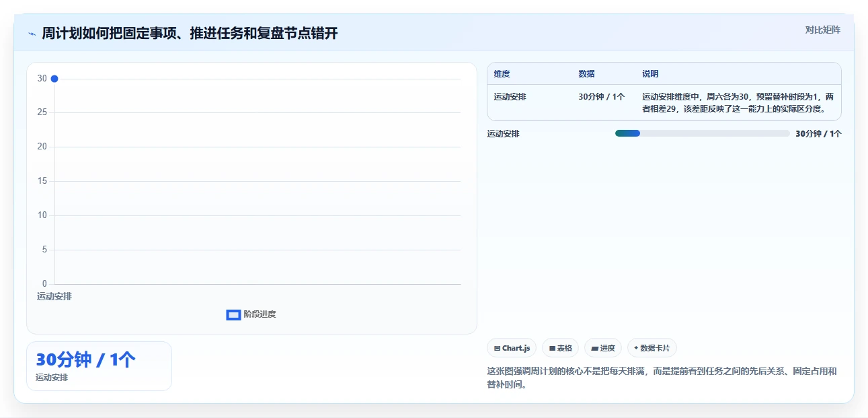Select the 数据卡片 tag chip
The width and height of the screenshot is (868, 418).
(652, 348)
